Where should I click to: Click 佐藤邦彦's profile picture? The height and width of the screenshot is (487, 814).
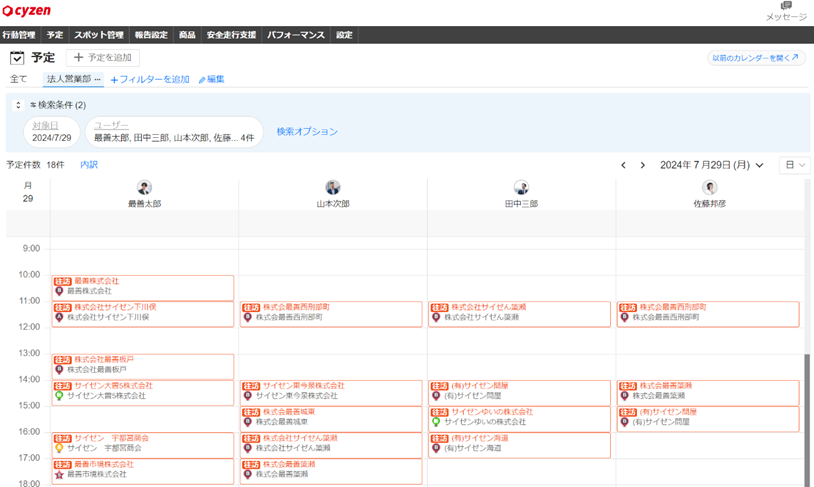[709, 188]
